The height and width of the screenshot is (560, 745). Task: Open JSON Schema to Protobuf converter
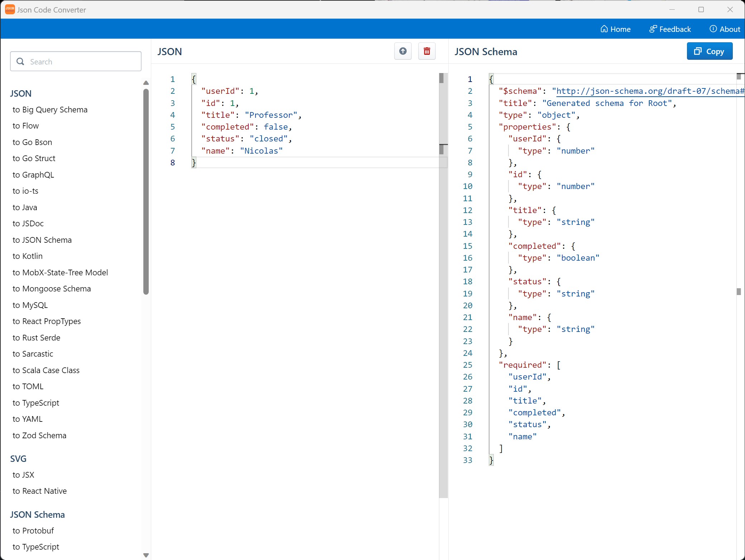(x=33, y=531)
